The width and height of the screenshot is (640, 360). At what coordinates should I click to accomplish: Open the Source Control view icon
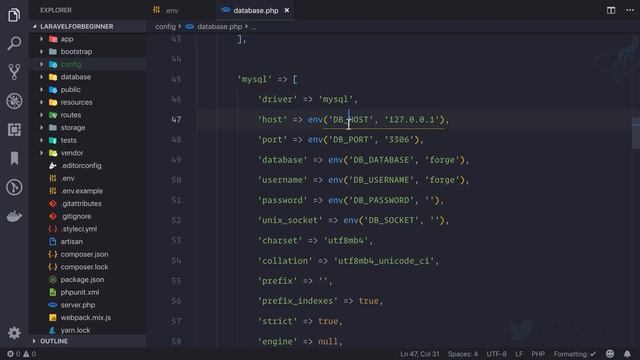[x=14, y=72]
